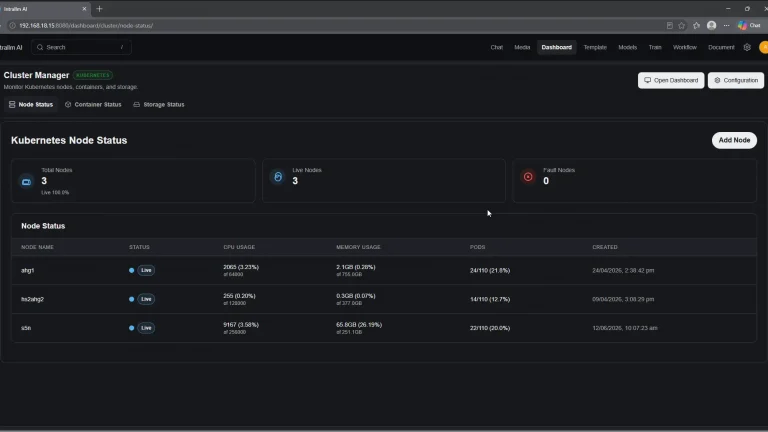Click the Live badge for ahg1
Image resolution: width=768 pixels, height=432 pixels.
[146, 270]
